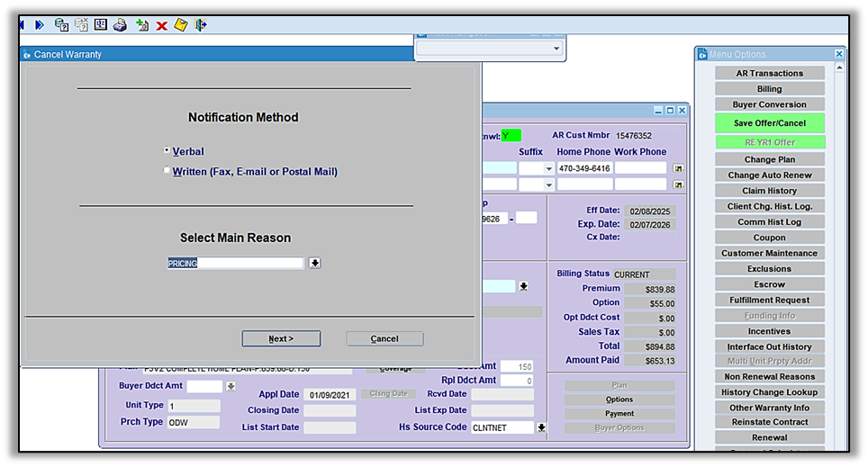868x467 pixels.
Task: Click the exit door icon
Action: (x=201, y=25)
